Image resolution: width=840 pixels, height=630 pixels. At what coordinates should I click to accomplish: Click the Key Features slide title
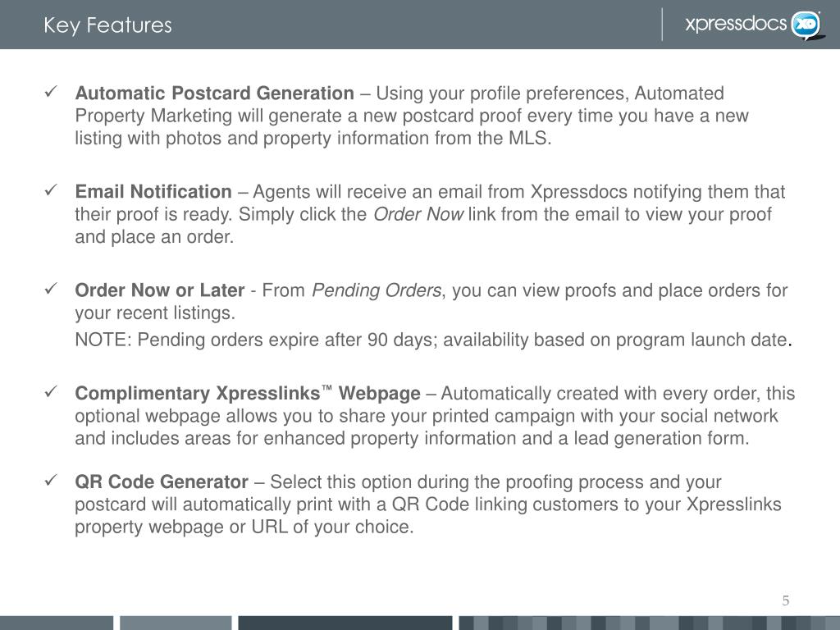(x=107, y=25)
